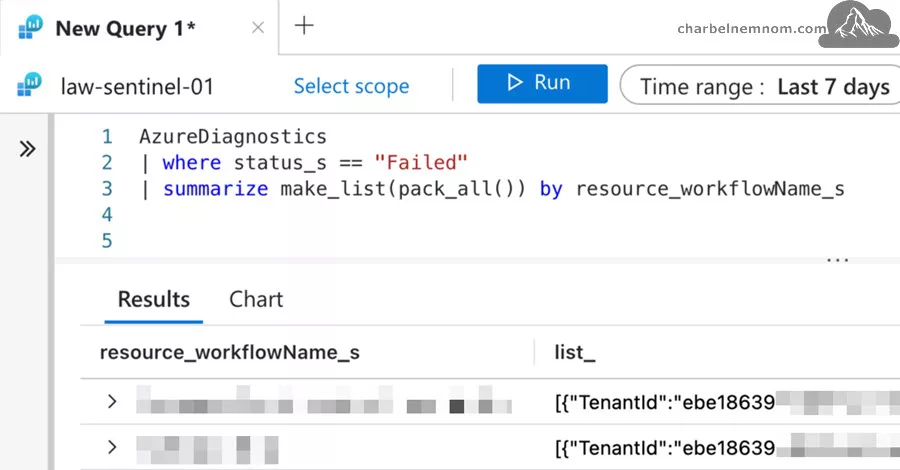Click make_list(pack_all()) in line 3
The image size is (900, 470).
[403, 189]
